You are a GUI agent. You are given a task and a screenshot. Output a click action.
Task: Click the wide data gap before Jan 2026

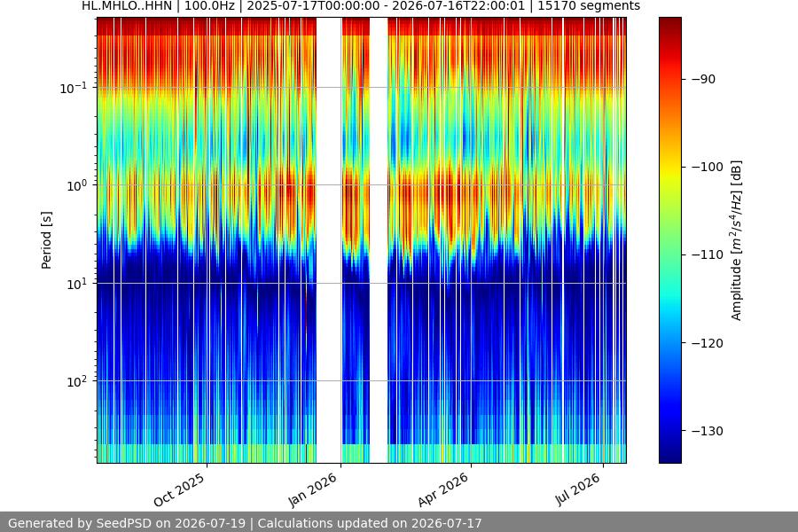[329, 240]
